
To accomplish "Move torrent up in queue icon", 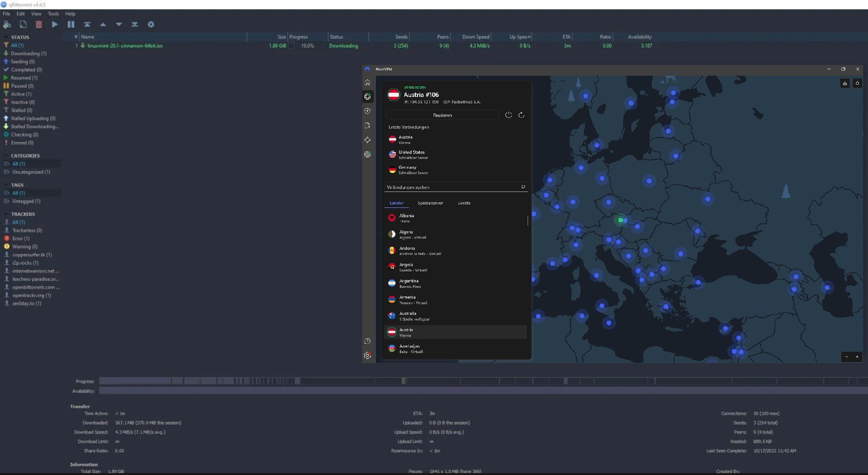I will pos(103,24).
